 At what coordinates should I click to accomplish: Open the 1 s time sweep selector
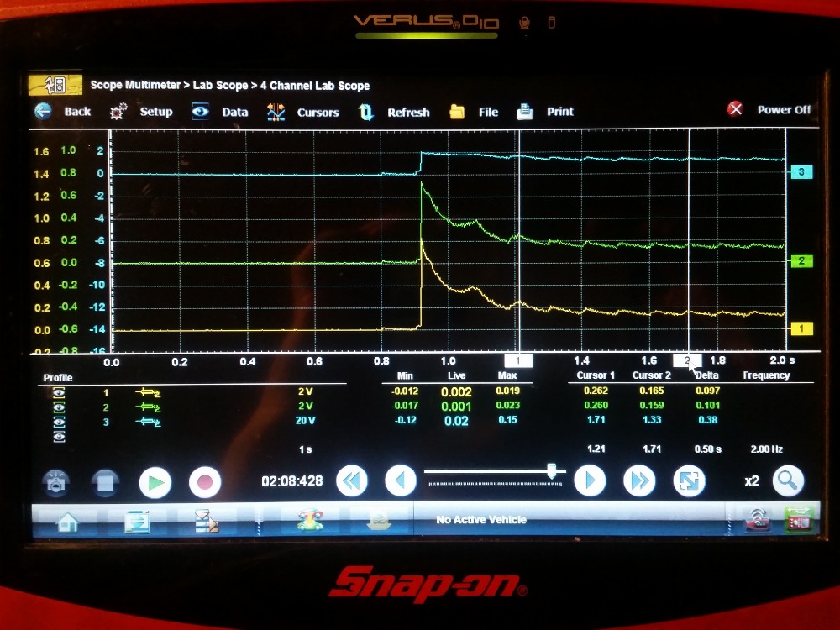[305, 449]
